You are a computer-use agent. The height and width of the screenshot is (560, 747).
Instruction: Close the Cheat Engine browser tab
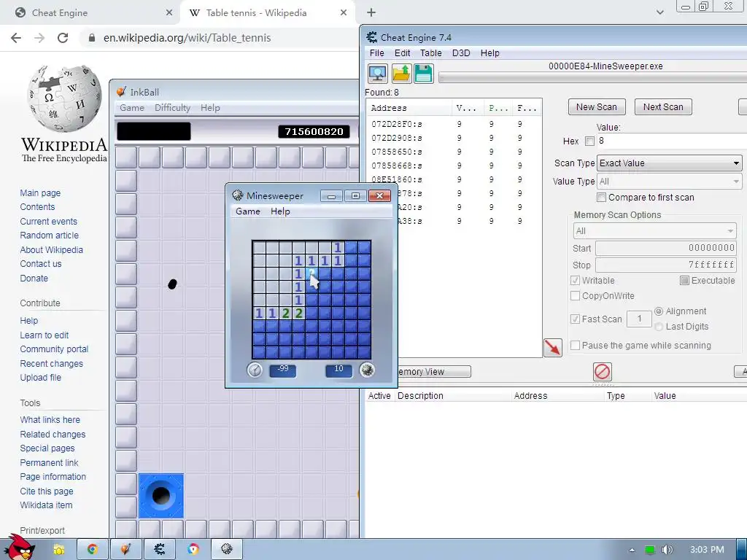click(x=169, y=13)
